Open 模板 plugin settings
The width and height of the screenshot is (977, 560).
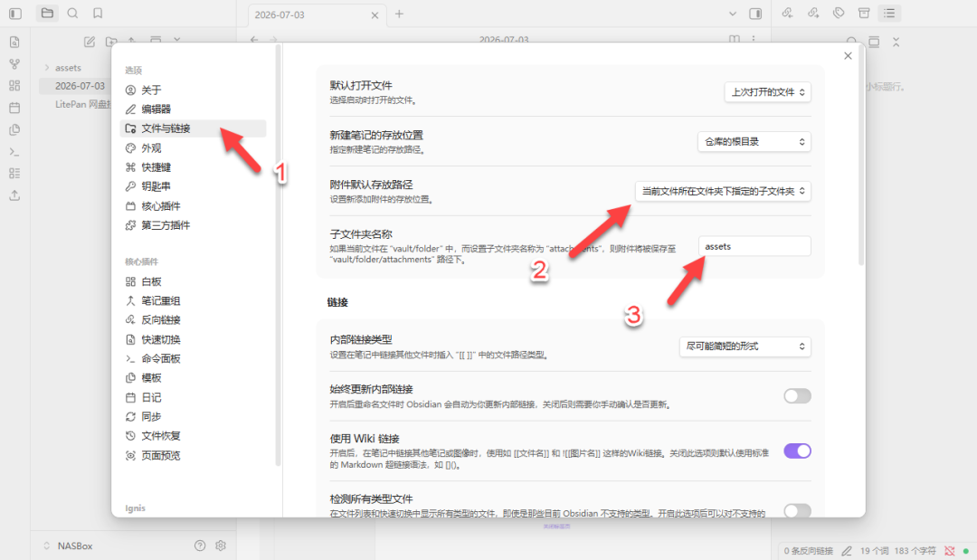(194, 377)
